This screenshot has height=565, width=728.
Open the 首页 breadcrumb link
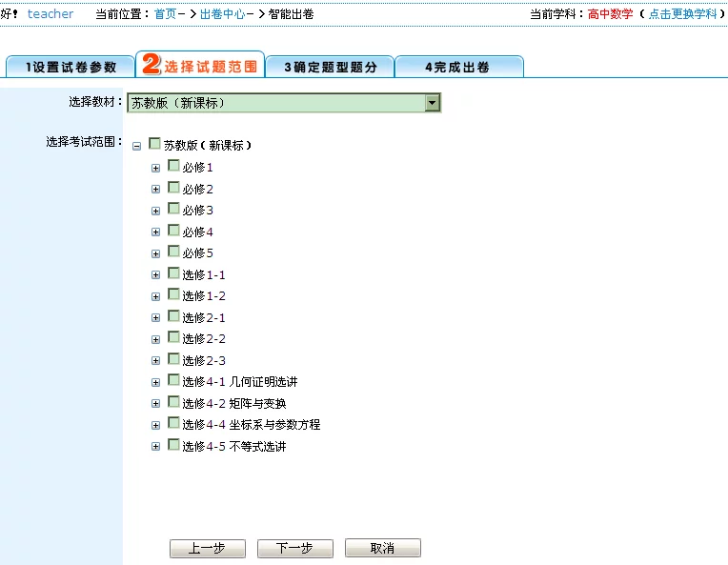coord(165,14)
